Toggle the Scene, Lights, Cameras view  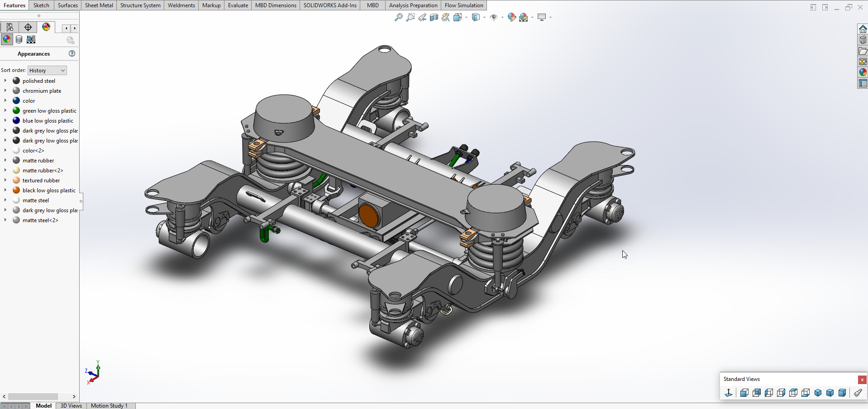pyautogui.click(x=31, y=40)
